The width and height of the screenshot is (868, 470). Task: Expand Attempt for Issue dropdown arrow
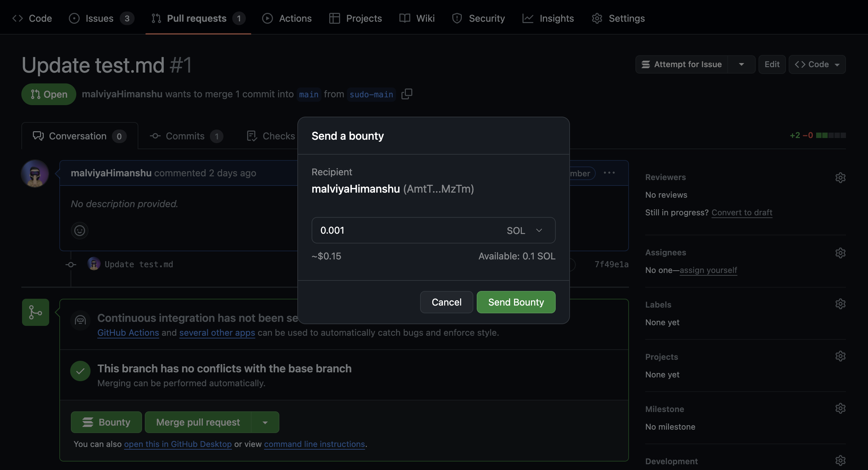[741, 64]
